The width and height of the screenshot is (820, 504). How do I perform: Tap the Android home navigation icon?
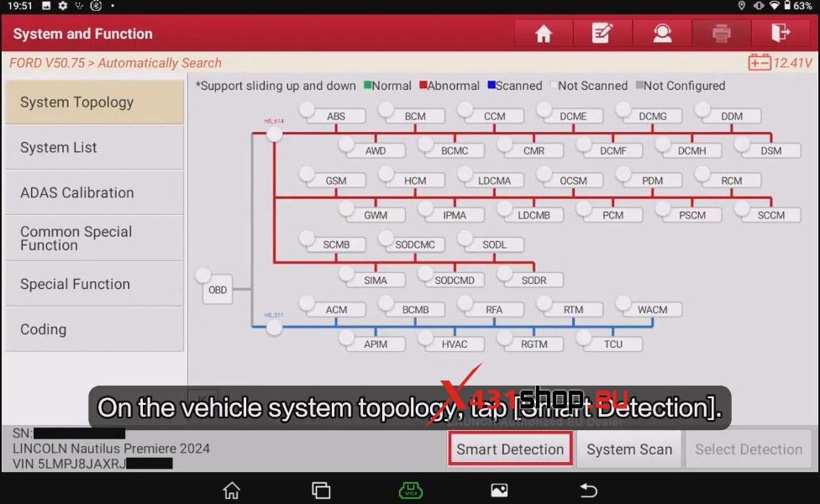click(232, 491)
